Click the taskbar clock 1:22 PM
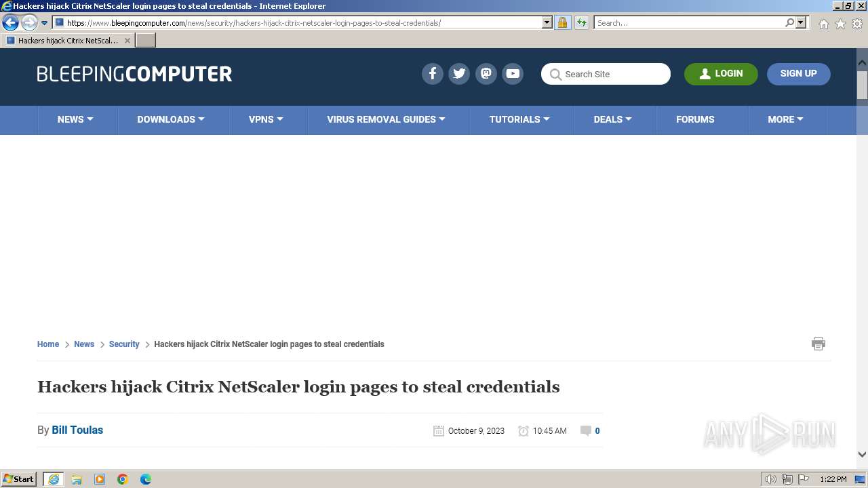The height and width of the screenshot is (488, 868). 833,479
